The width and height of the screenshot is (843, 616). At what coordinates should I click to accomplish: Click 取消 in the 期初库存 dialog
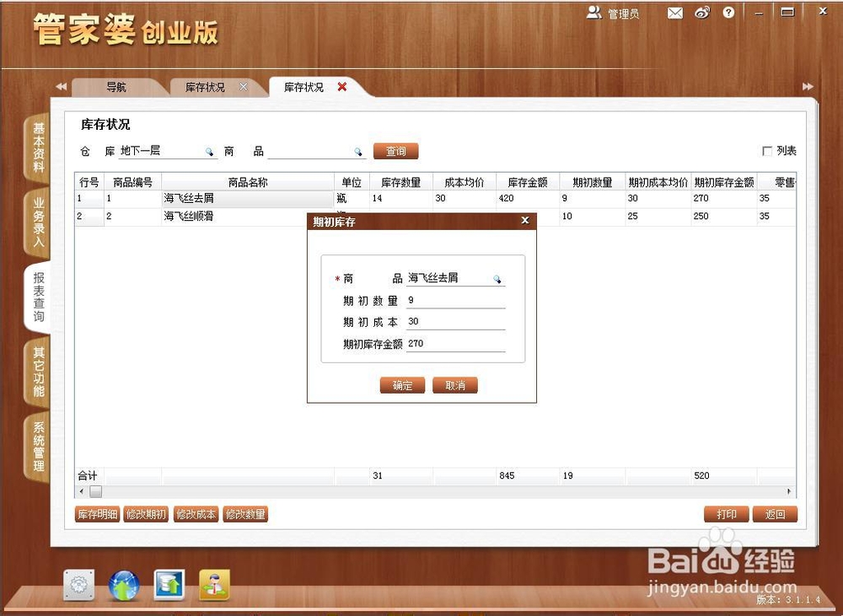(455, 385)
